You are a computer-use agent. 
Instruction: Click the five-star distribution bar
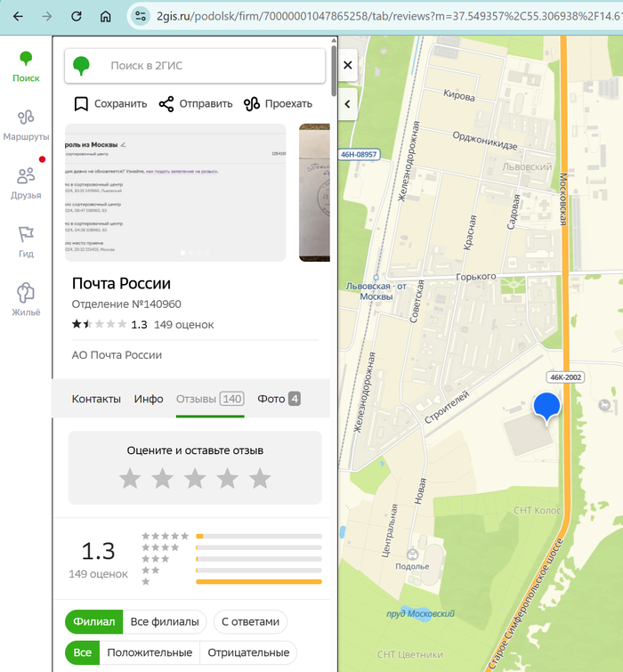[x=259, y=536]
